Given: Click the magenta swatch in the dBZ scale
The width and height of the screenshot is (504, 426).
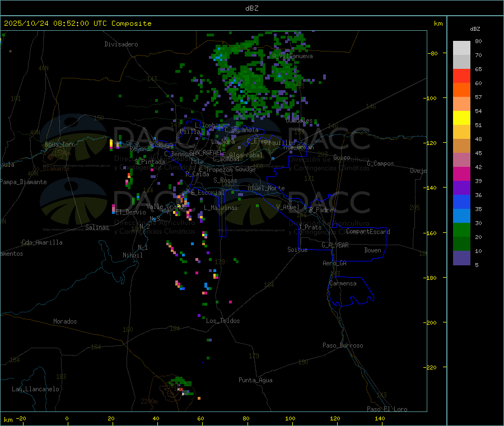Looking at the screenshot, I should point(461,174).
